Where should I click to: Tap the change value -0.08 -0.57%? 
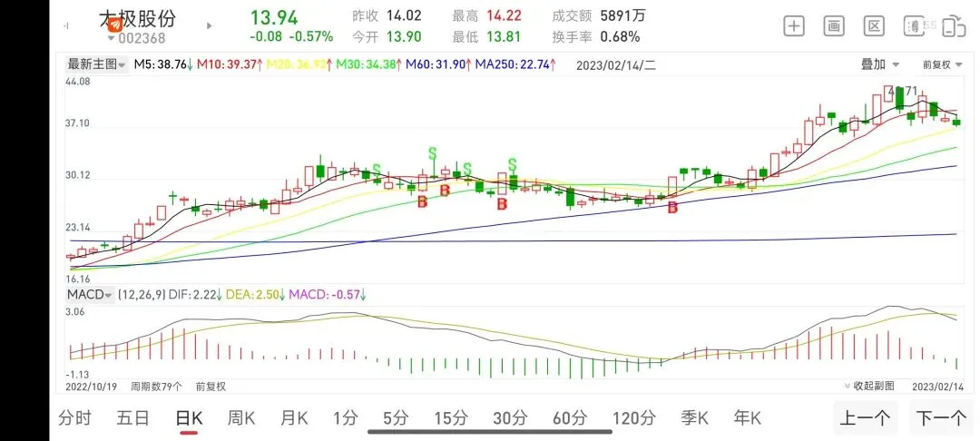(x=291, y=37)
